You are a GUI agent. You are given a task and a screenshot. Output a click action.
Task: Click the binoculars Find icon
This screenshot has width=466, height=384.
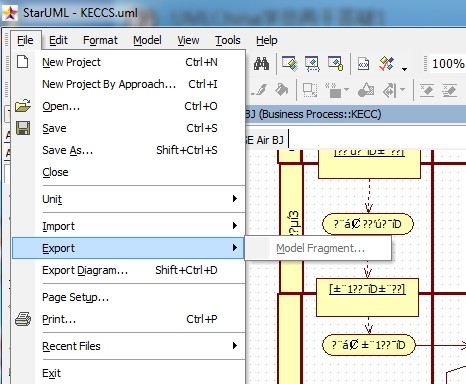tap(261, 63)
